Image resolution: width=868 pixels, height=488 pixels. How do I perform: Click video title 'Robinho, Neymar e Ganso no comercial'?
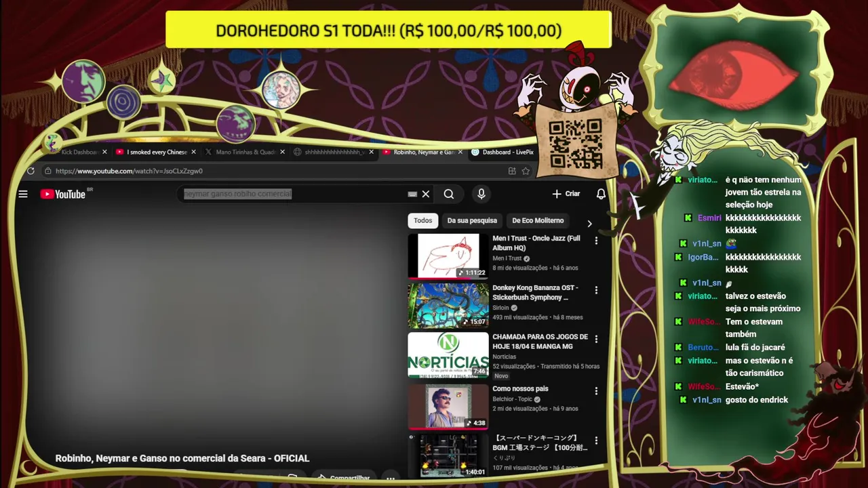click(182, 458)
